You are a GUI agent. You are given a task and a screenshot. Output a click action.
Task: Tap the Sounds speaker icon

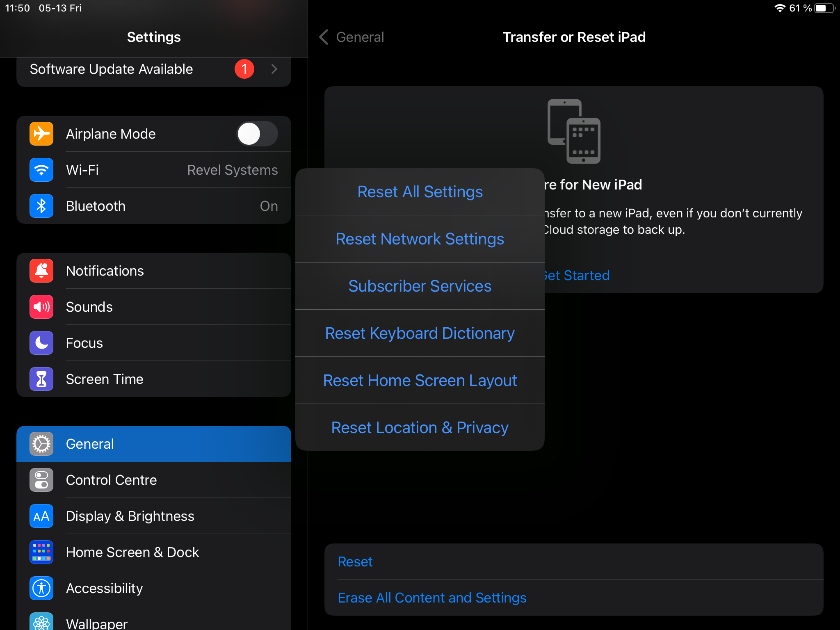point(41,307)
